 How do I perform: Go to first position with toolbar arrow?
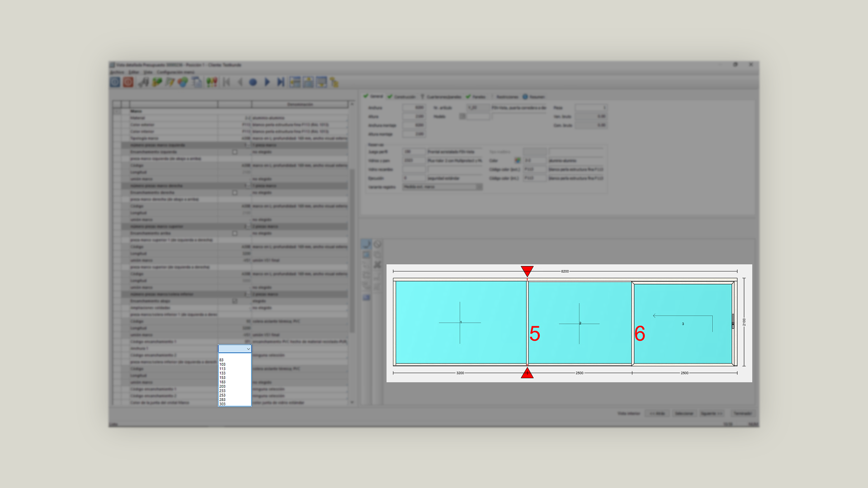(227, 82)
